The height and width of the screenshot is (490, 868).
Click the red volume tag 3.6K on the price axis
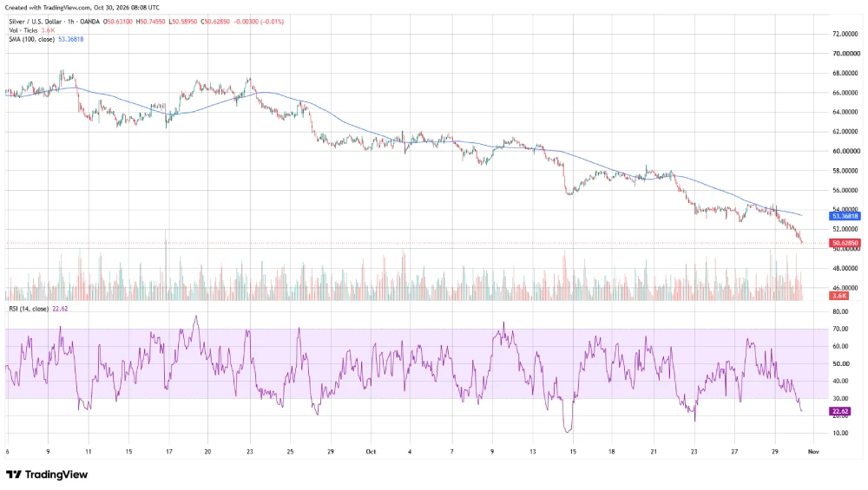click(x=838, y=296)
